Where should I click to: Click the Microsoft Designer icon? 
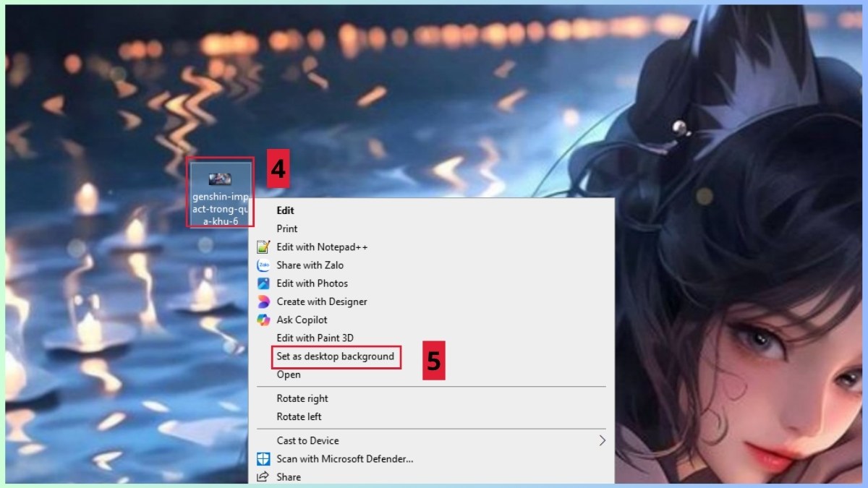(263, 301)
